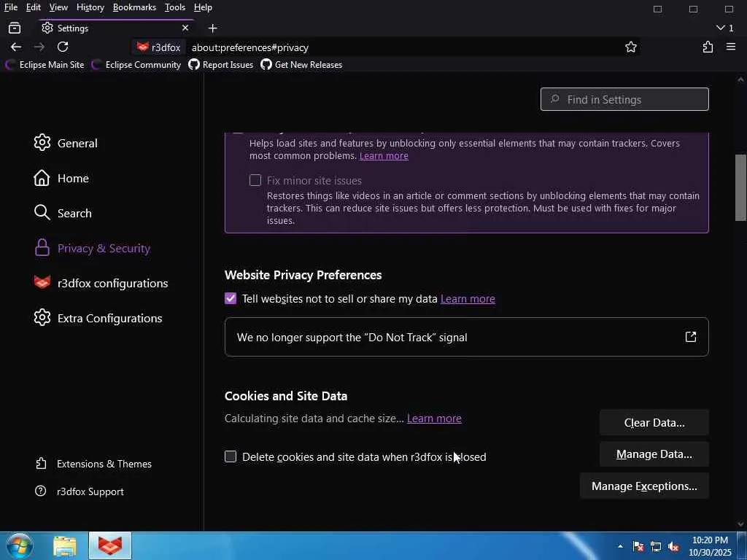Viewport: 747px width, 560px height.
Task: Click the muted volume tray icon
Action: tap(673, 546)
